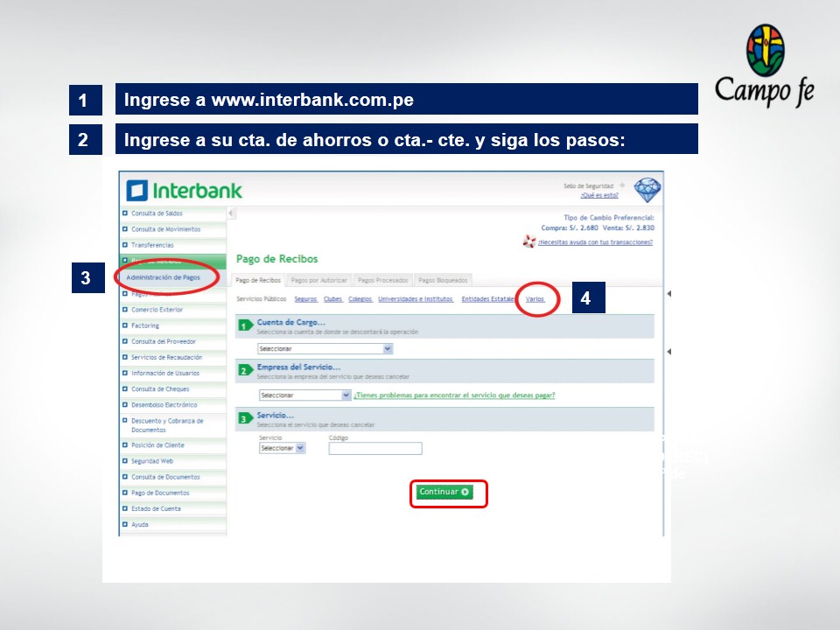Image resolution: width=840 pixels, height=630 pixels.
Task: Click the green step 3 Servicio icon
Action: pos(245,418)
